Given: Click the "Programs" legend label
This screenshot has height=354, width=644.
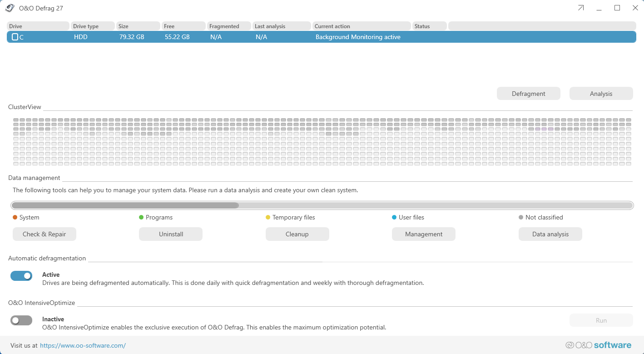Looking at the screenshot, I should [x=159, y=217].
